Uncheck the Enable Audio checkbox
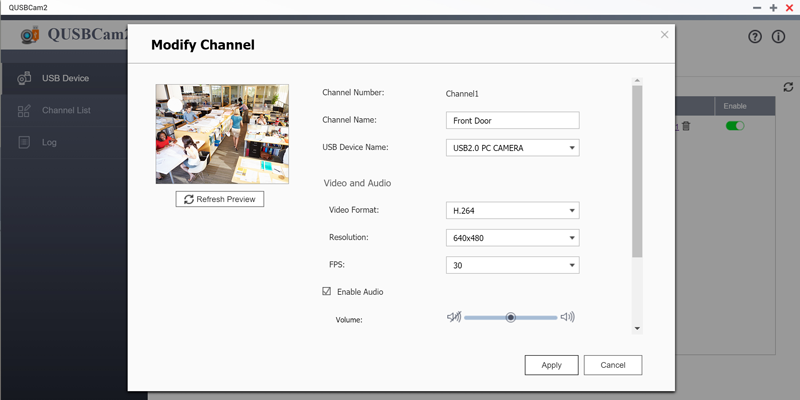The width and height of the screenshot is (800, 400). pyautogui.click(x=327, y=292)
